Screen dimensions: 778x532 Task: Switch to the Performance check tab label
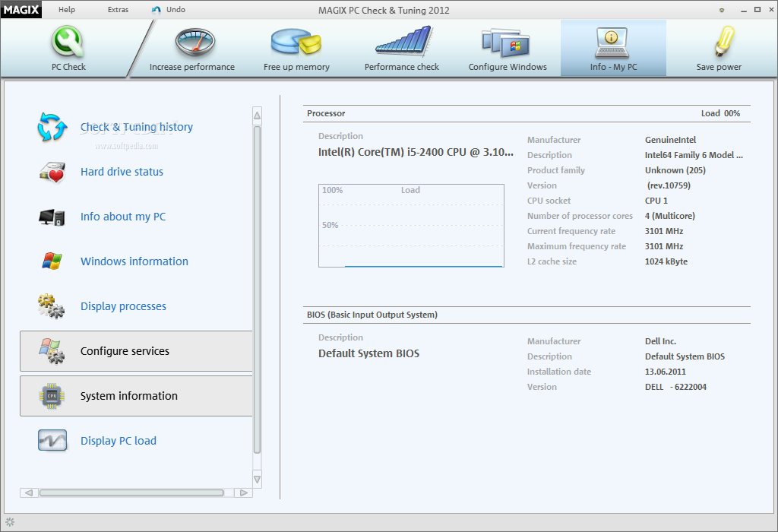[x=402, y=67]
